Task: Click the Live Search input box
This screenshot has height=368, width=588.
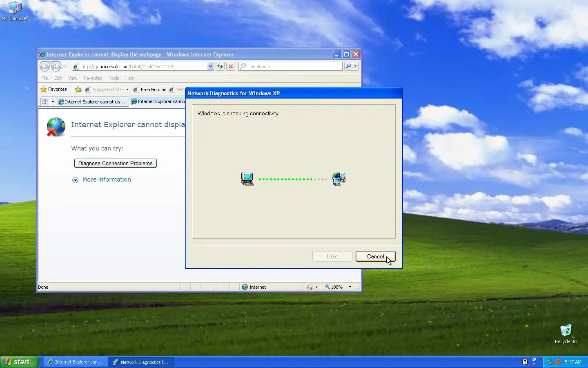Action: [290, 66]
